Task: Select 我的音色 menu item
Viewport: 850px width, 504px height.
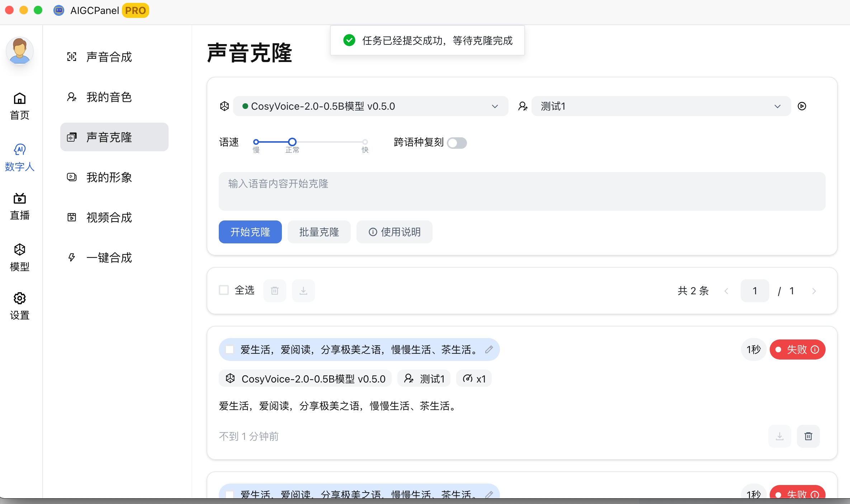Action: [x=114, y=97]
